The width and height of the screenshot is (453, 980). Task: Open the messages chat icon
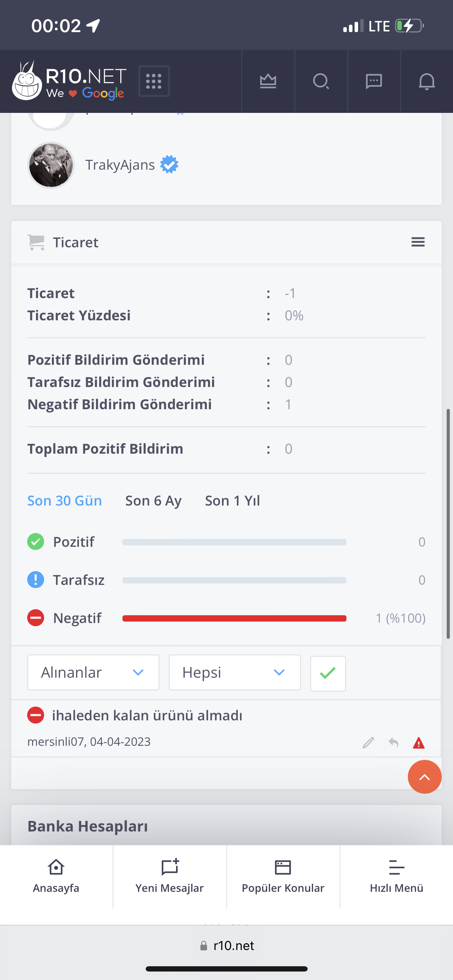pyautogui.click(x=374, y=81)
